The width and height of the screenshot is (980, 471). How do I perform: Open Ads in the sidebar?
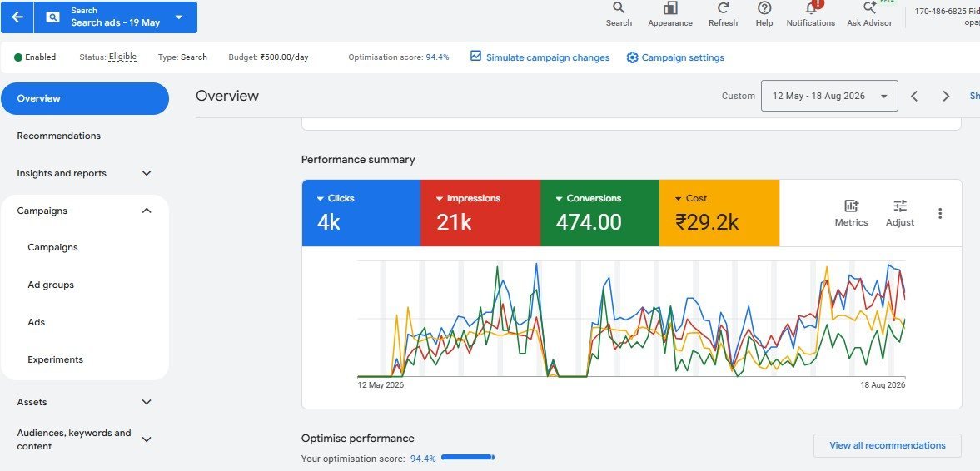pos(37,322)
